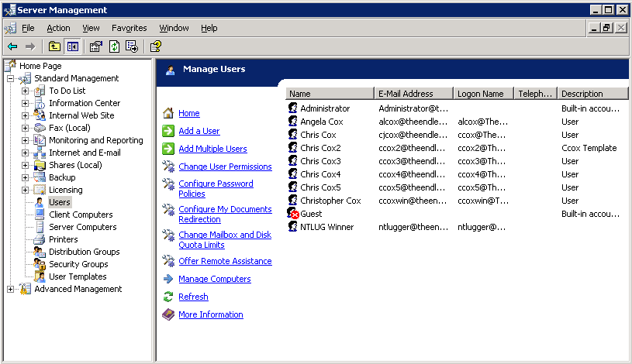This screenshot has width=632, height=364.
Task: Expand the Internet and E-mail node
Action: click(25, 153)
